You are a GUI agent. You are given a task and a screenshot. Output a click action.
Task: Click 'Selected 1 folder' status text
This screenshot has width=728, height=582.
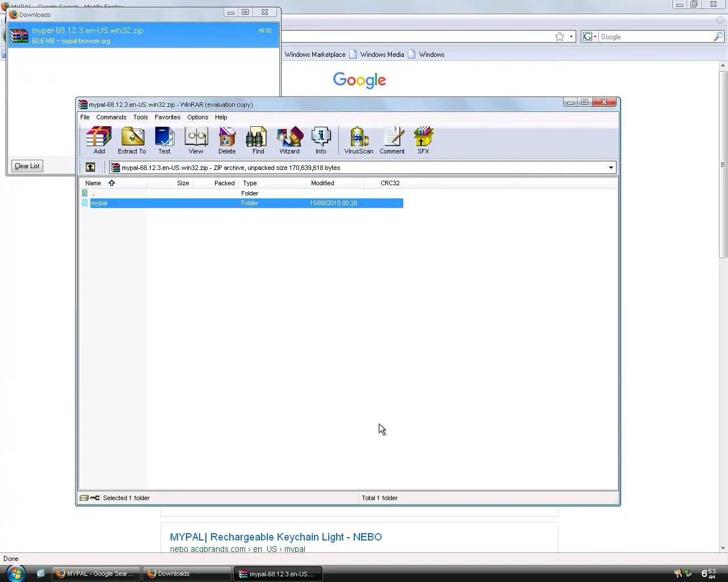126,498
